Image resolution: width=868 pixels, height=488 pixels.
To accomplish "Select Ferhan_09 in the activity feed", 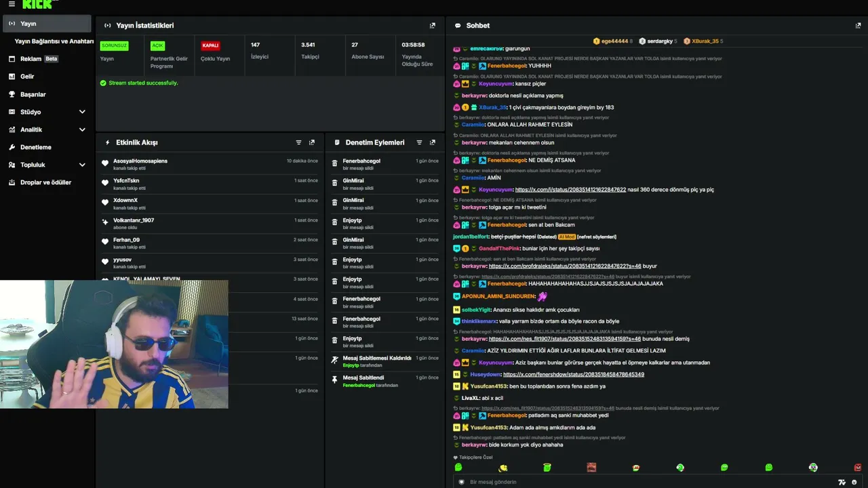I will (x=126, y=240).
